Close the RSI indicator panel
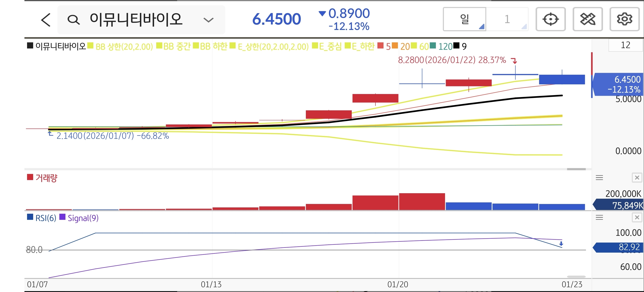Viewport: 644px width, 292px height. (x=637, y=217)
